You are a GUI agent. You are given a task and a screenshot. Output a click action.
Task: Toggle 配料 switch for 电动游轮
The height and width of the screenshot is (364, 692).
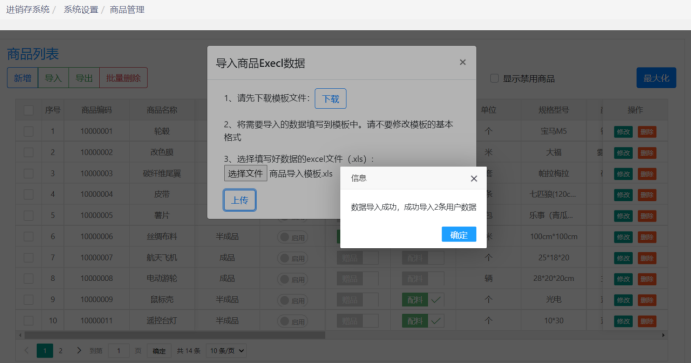[423, 278]
